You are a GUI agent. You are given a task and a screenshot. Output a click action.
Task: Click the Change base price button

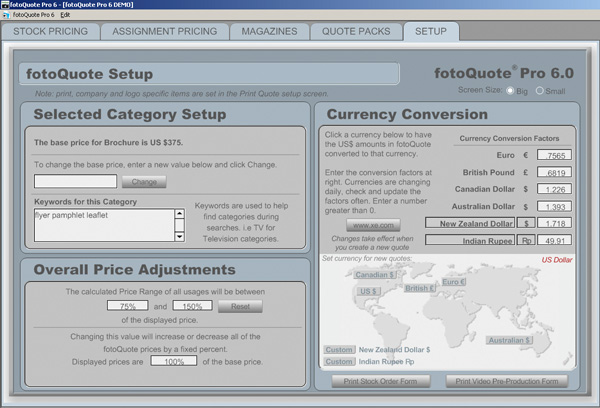(x=143, y=182)
